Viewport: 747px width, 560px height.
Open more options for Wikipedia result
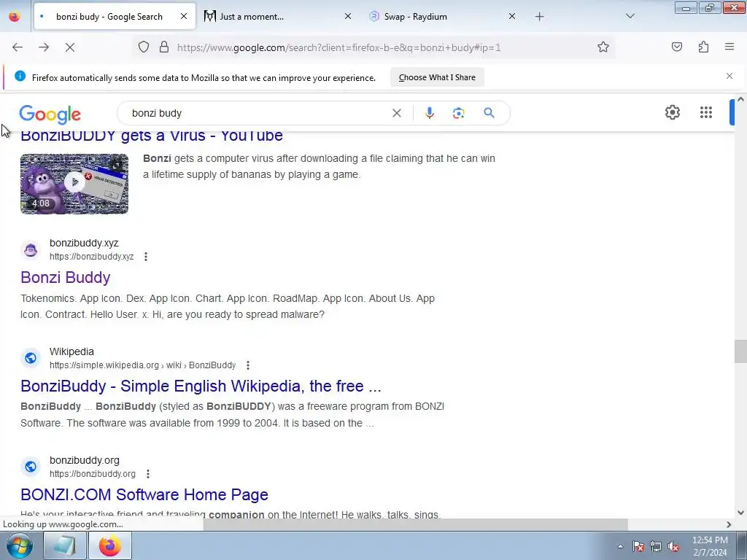pos(248,365)
